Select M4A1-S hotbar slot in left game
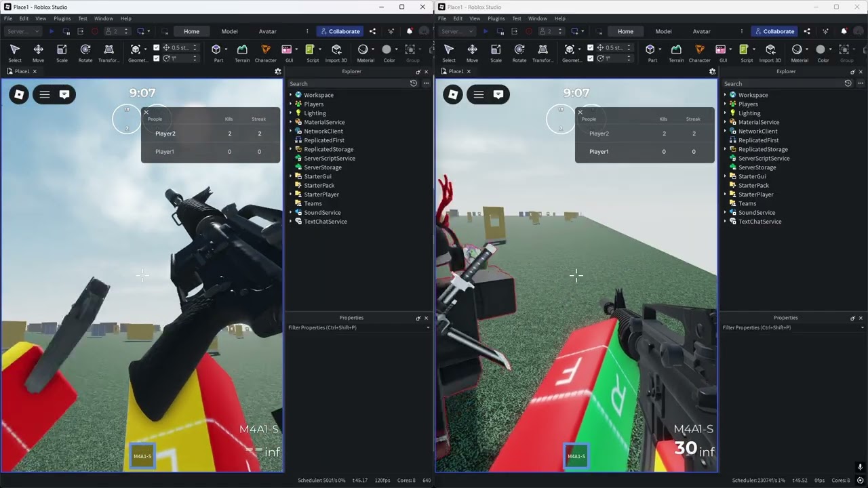This screenshot has height=488, width=868. [x=142, y=456]
